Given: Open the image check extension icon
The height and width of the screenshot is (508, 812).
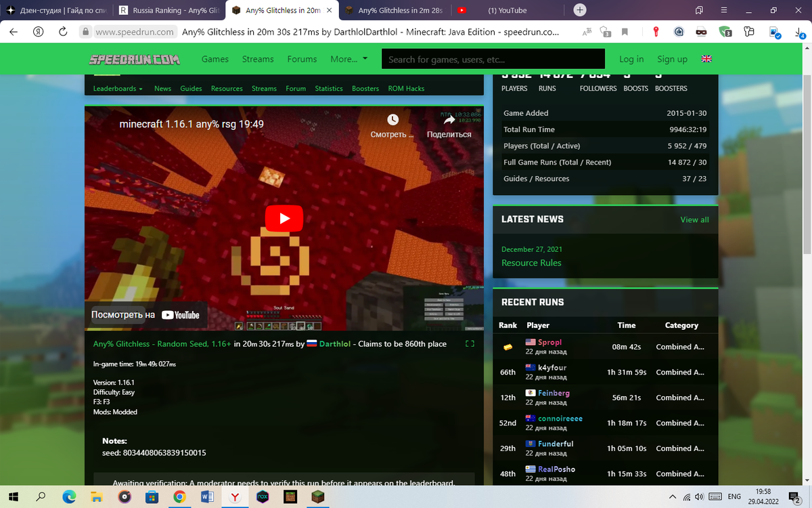Looking at the screenshot, I should point(775,32).
